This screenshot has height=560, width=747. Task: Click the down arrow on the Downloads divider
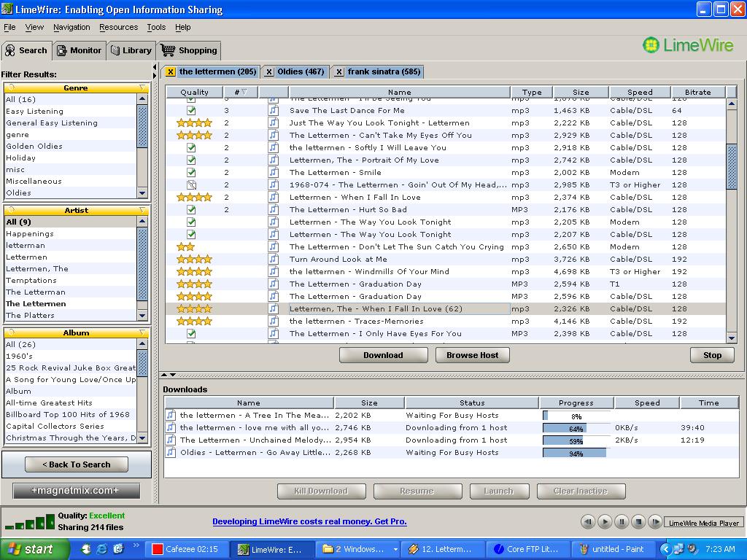coord(172,375)
